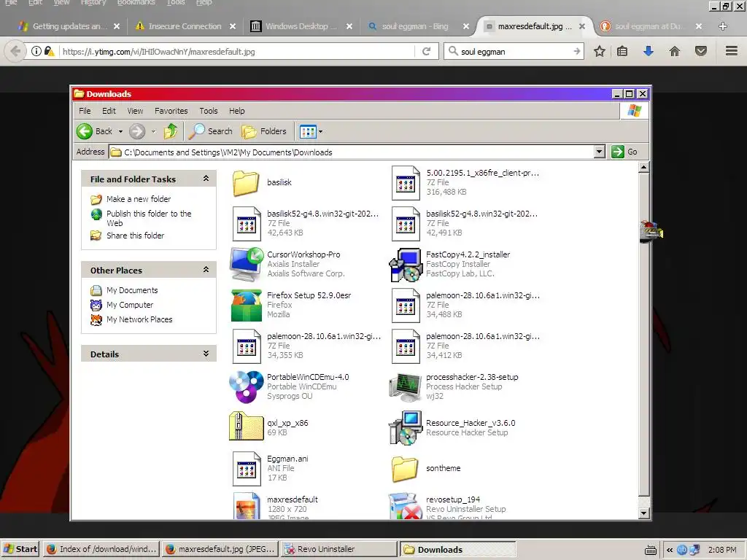Toggle the Folders pane button
This screenshot has width=747, height=560.
click(264, 131)
